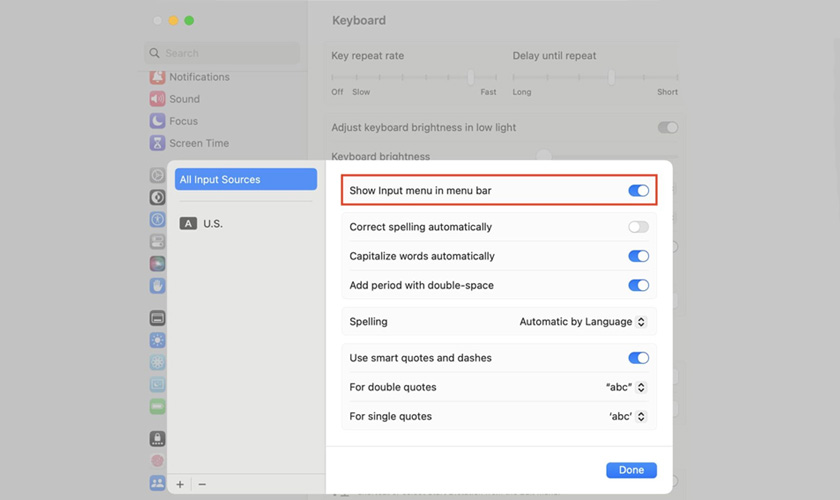Open the Appearance half-circle icon

(x=157, y=197)
